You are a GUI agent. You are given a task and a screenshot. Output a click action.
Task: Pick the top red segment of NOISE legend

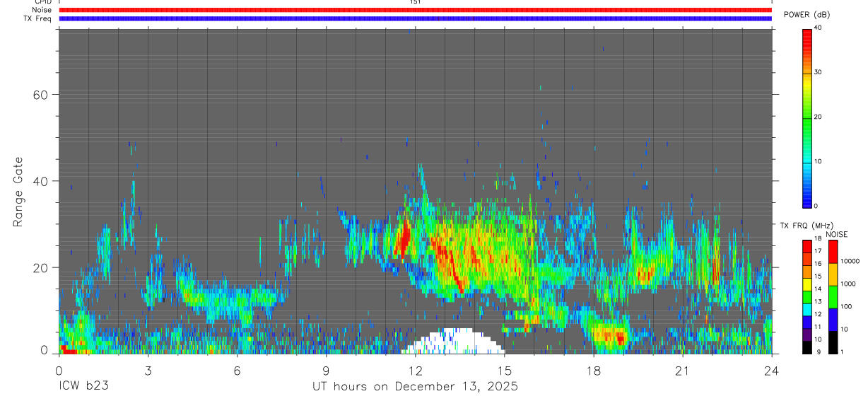(x=833, y=252)
